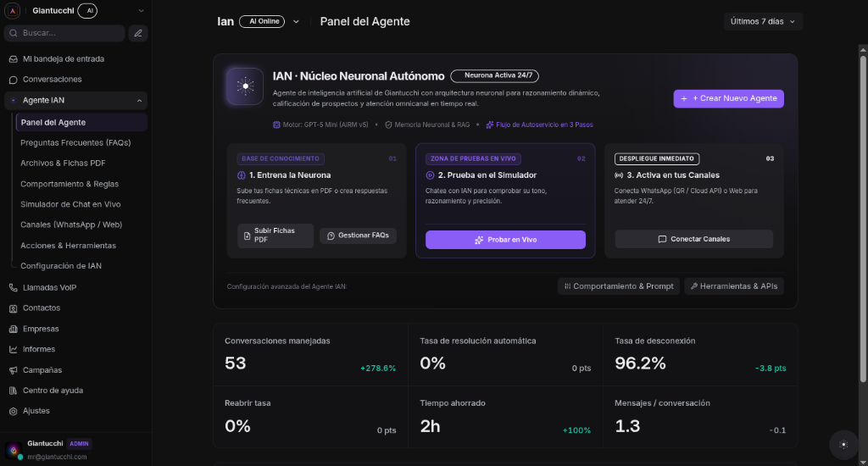Click the AI badge next to the Giantucchi workspace name

point(88,10)
